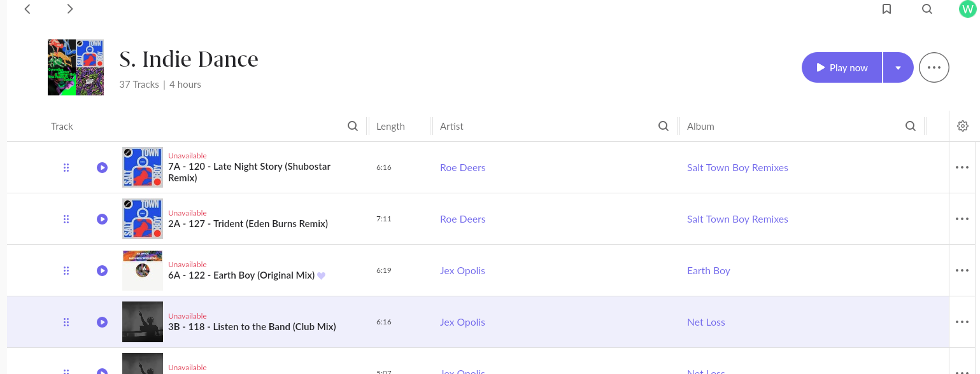
Task: Select track title 6A - 122 - Earth Boy
Action: [x=241, y=275]
